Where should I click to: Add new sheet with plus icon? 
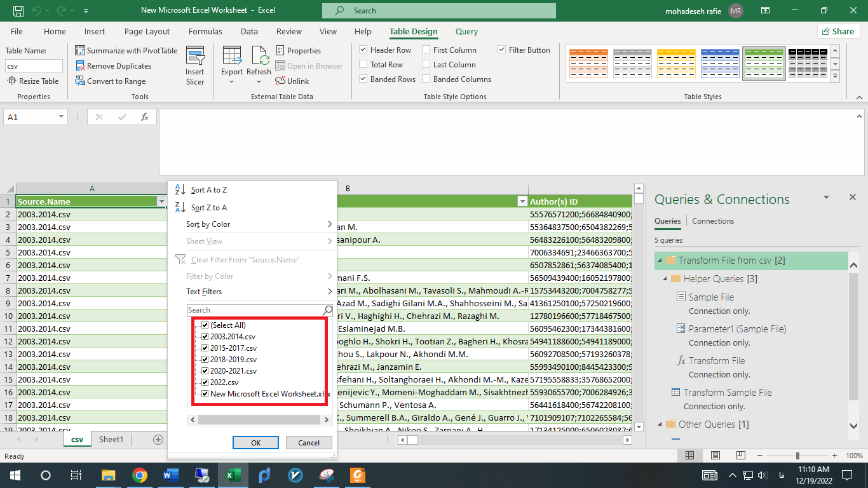(158, 439)
